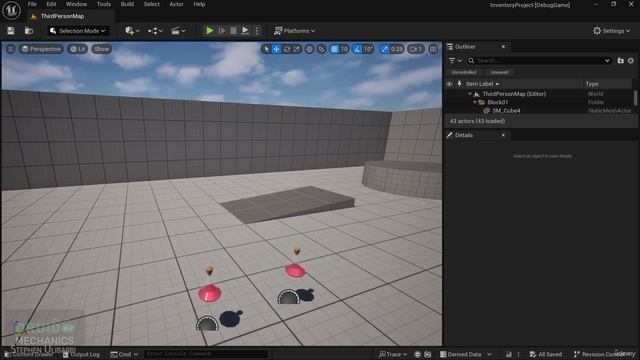Click the Stop simulation button
The width and height of the screenshot is (640, 360).
[233, 31]
